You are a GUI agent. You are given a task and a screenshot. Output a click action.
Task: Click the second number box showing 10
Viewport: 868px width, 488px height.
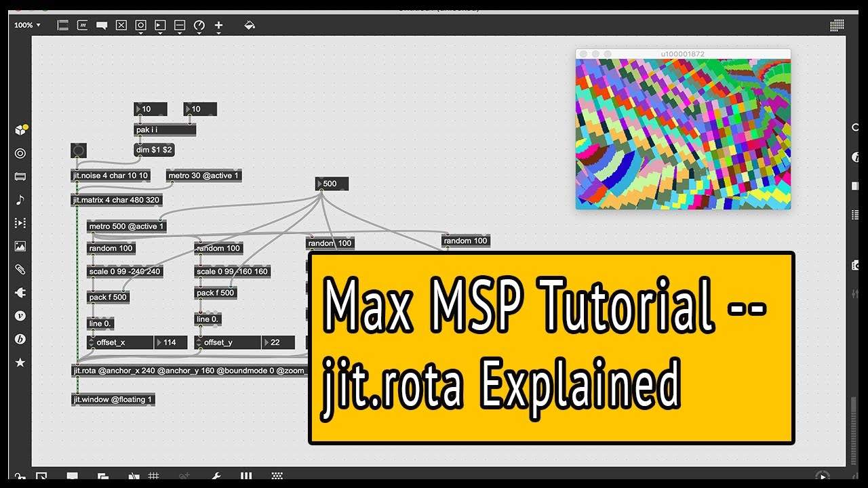[200, 109]
